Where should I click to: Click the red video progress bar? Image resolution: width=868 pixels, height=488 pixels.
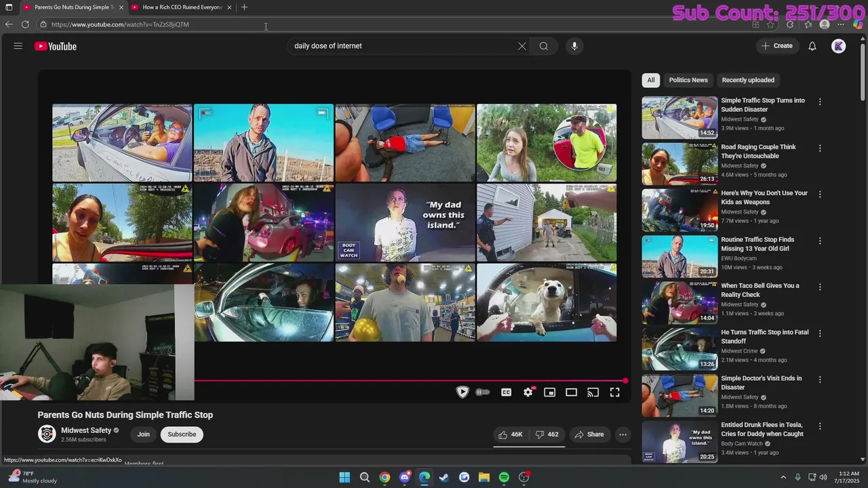point(410,381)
